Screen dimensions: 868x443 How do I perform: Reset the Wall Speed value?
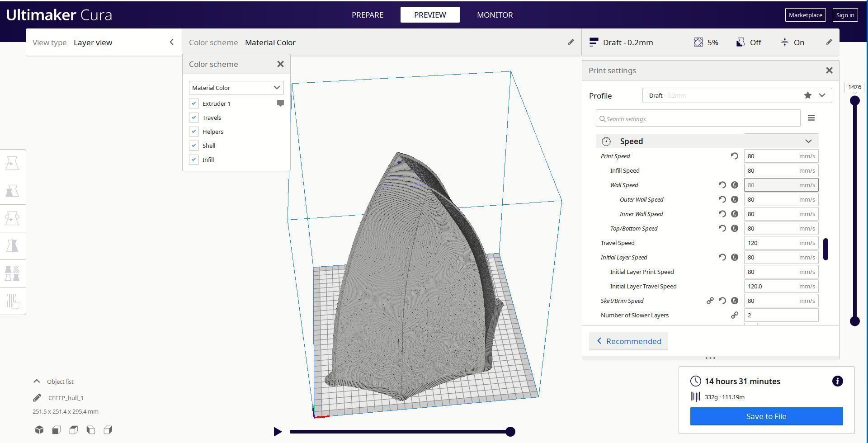click(722, 185)
